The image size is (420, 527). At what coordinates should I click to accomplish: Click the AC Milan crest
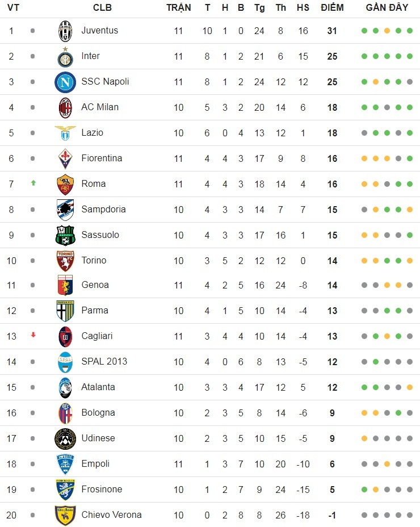[x=65, y=107]
